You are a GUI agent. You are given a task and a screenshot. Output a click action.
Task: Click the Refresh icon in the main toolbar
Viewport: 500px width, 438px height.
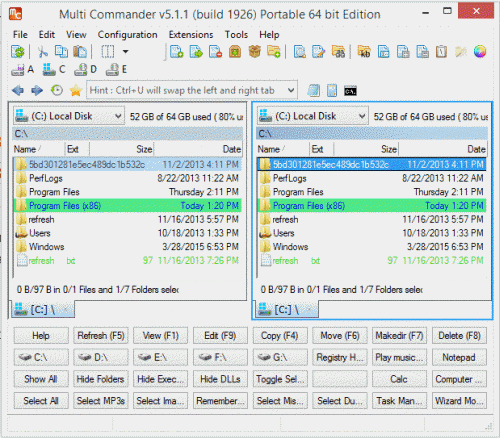(x=17, y=52)
